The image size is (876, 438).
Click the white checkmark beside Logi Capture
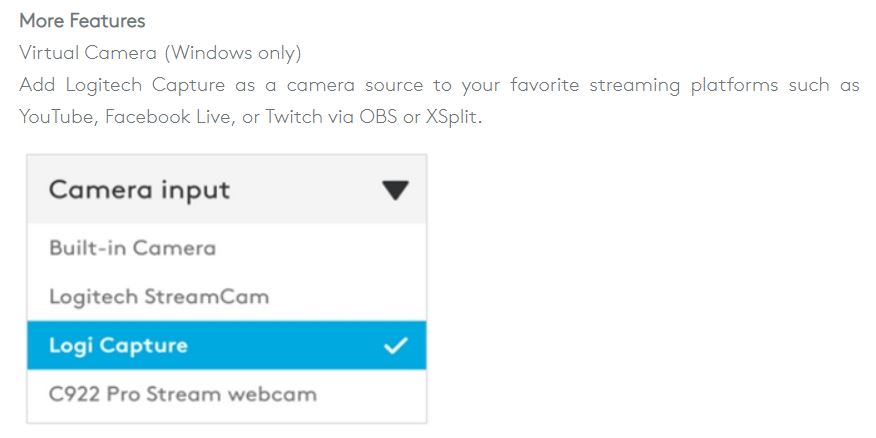click(396, 346)
